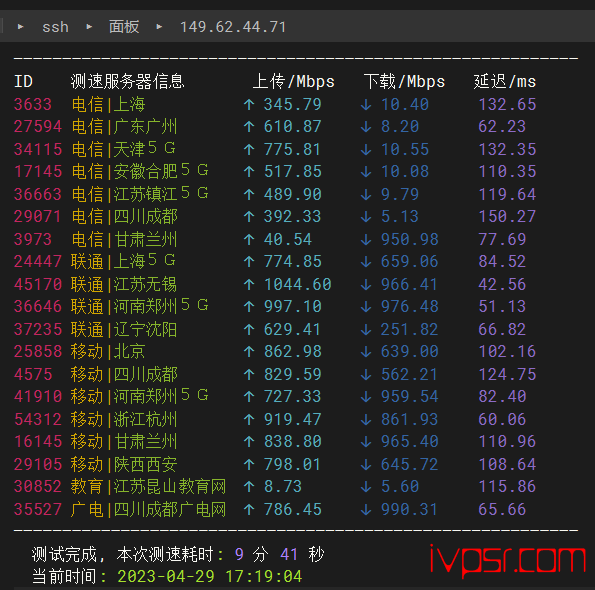The image size is (595, 590).
Task: Select ID 25858
Action: pyautogui.click(x=38, y=351)
